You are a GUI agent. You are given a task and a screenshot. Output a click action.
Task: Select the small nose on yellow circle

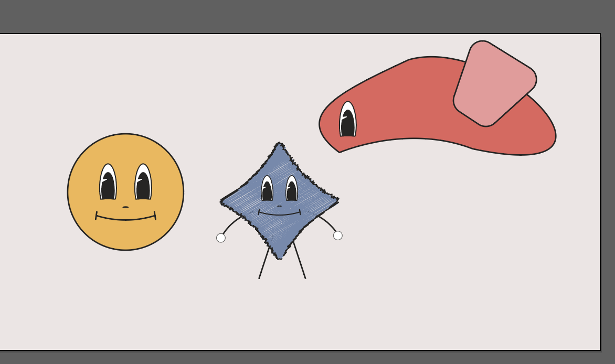(125, 207)
